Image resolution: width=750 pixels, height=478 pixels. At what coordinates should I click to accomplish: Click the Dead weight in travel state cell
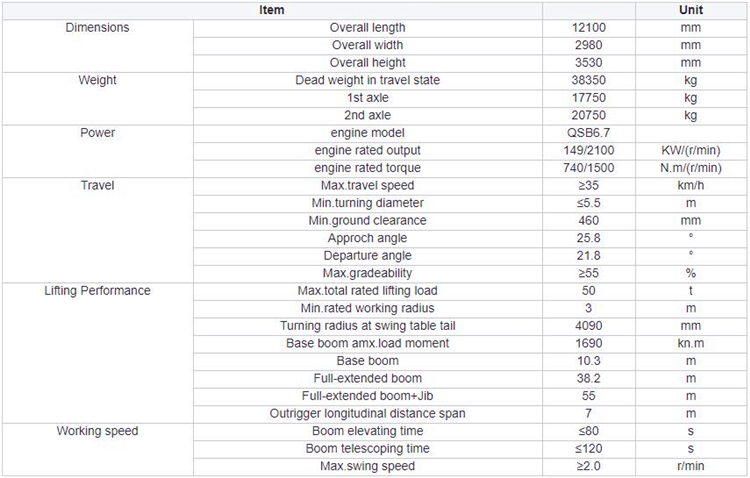[367, 80]
